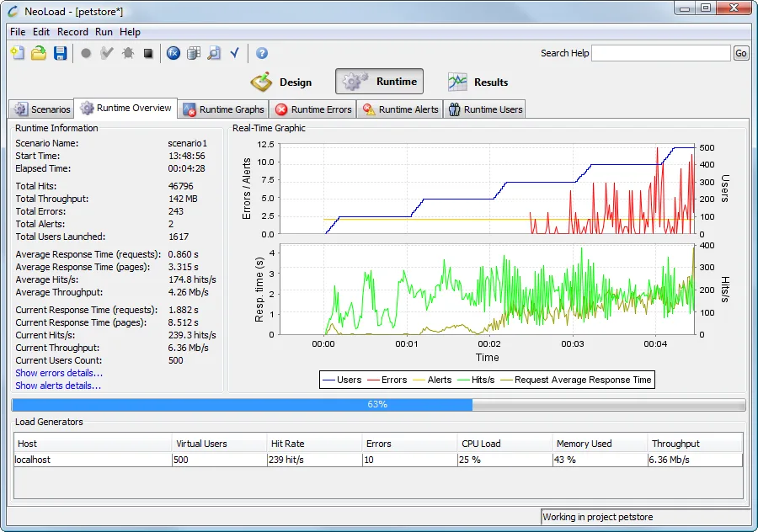This screenshot has width=758, height=532.
Task: Switch to the Runtime section
Action: 379,81
